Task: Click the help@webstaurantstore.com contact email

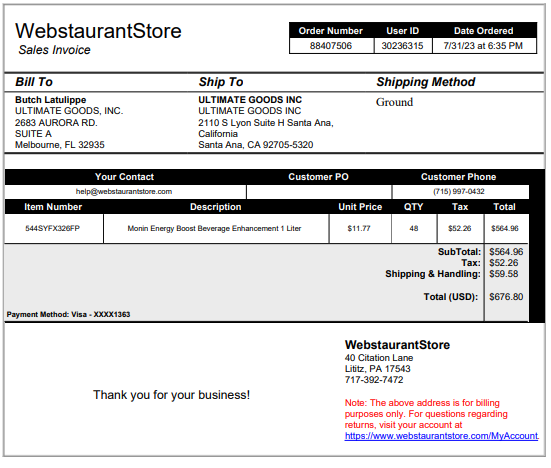Action: tap(124, 191)
